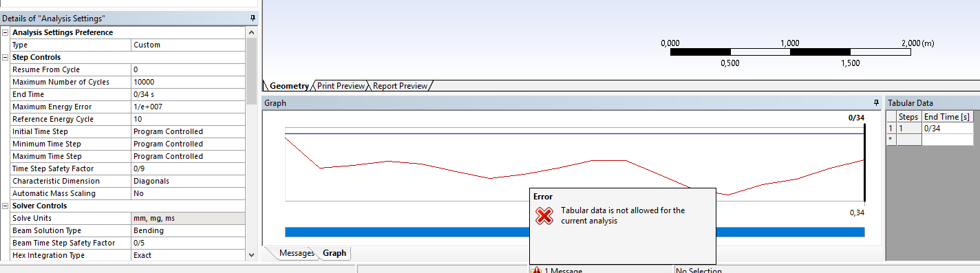Open Minimum Time Step Program Controlled value
Image resolution: width=980 pixels, height=273 pixels.
[188, 144]
